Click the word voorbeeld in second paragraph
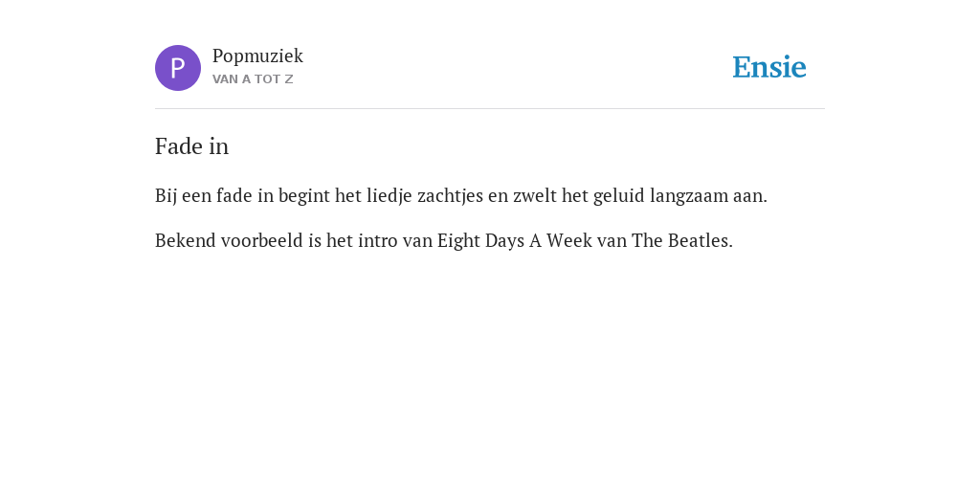980x490 pixels. click(262, 240)
